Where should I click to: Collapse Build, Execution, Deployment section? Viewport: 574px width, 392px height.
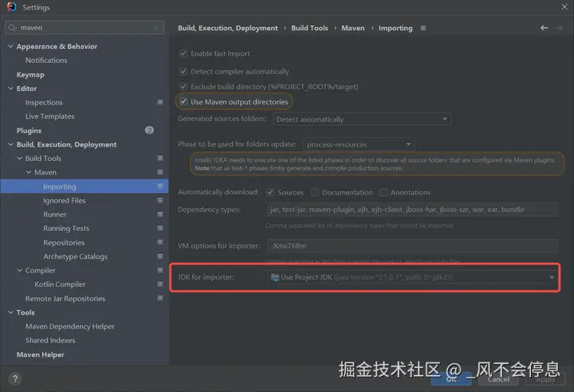(10, 144)
